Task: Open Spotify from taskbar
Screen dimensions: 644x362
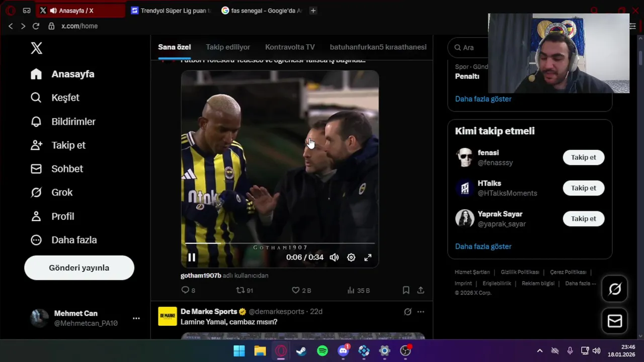Action: (323, 351)
